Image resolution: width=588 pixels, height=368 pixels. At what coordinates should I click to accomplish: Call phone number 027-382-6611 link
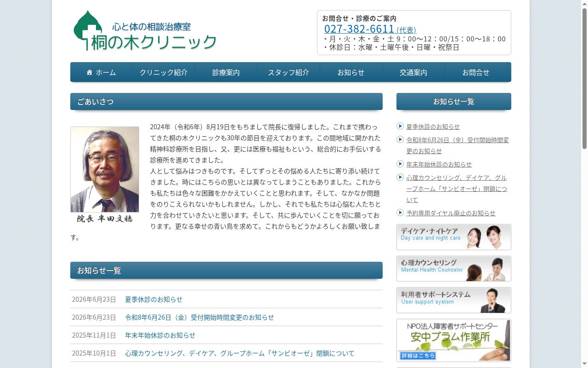point(370,29)
